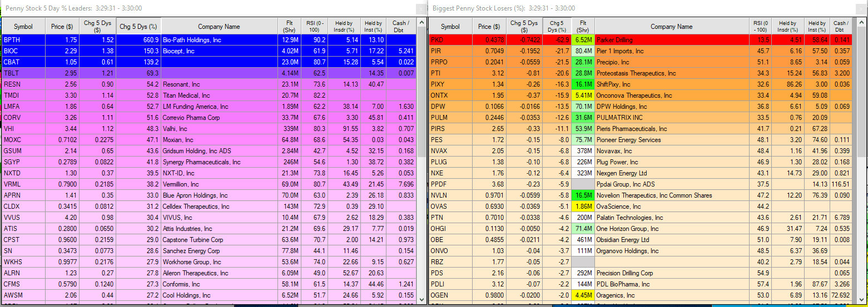Select the RESN symbol cell
This screenshot has height=307, width=868.
pos(23,84)
